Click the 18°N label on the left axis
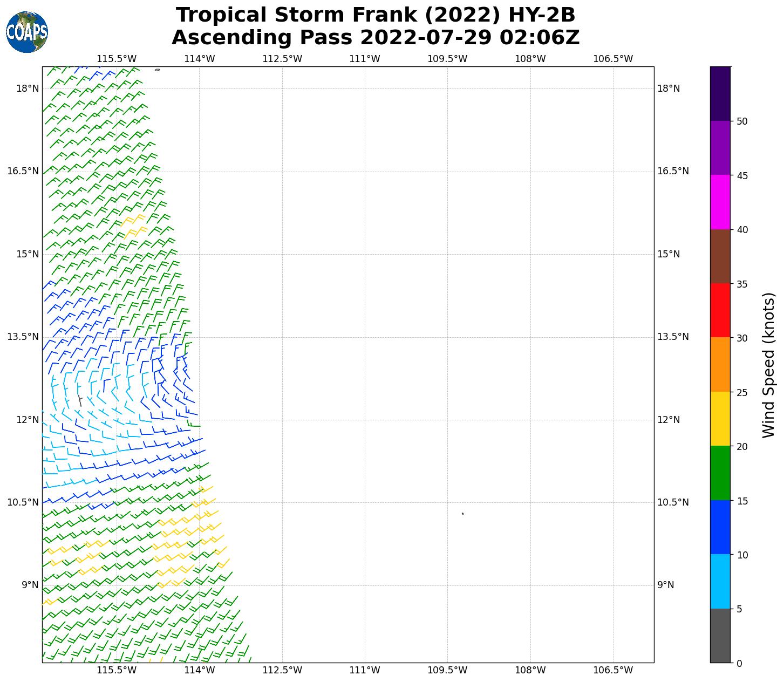This screenshot has height=682, width=784. point(28,88)
